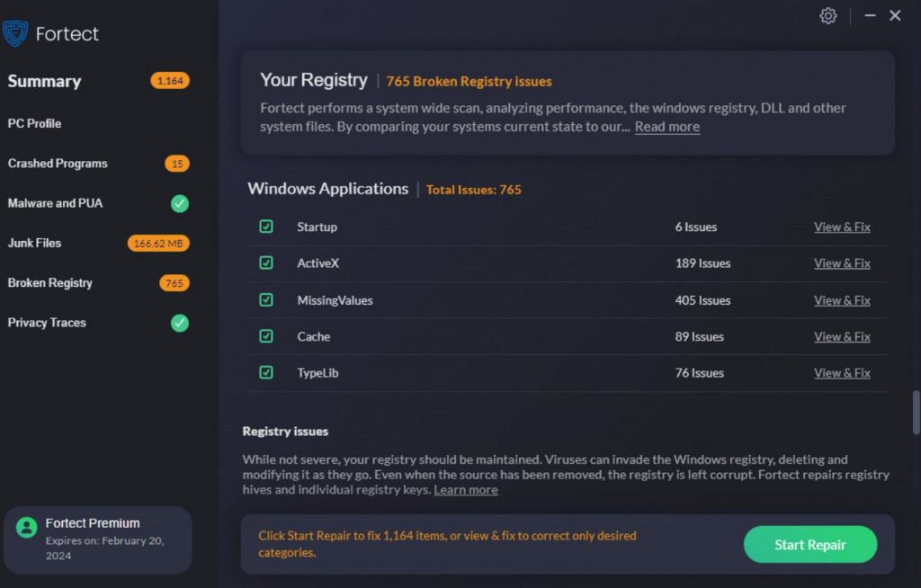Open the Junk Files section
The height and width of the screenshot is (588, 921).
tap(34, 243)
